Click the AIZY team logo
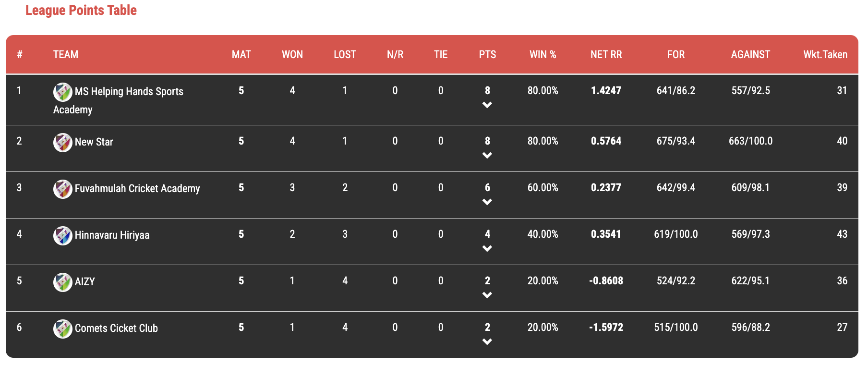868x365 pixels. 63,282
